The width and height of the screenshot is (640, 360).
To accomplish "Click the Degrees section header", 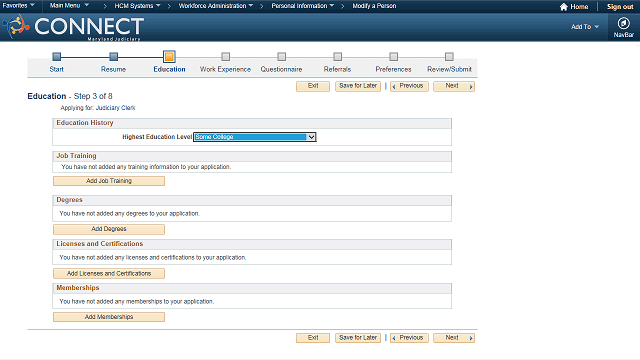I will click(x=69, y=200).
